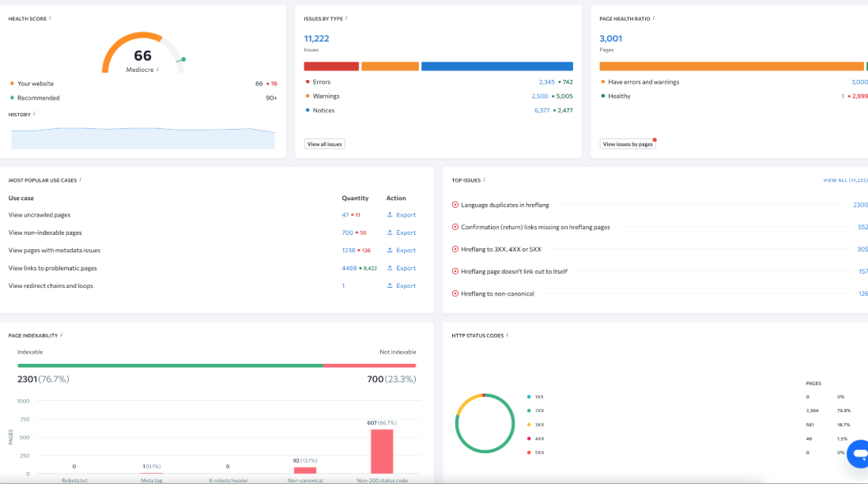Click the Page Indexability info icon
868x484 pixels.
click(x=61, y=335)
